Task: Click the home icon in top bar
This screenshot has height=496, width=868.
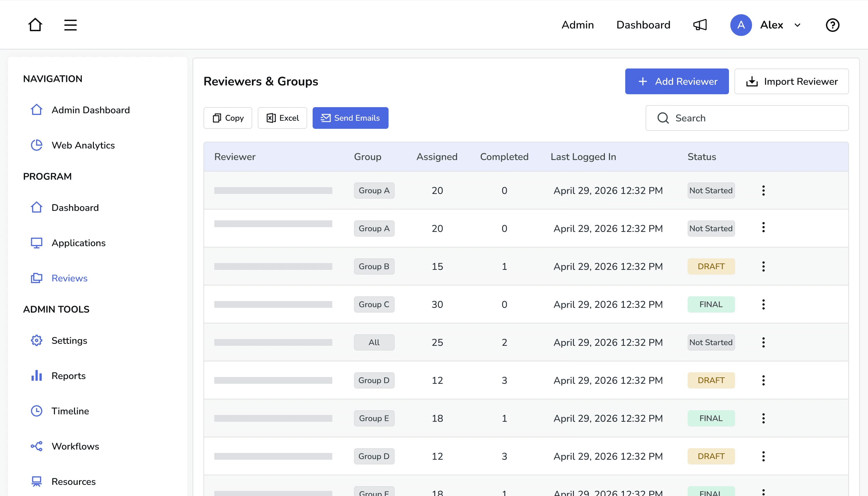Action: click(x=35, y=25)
